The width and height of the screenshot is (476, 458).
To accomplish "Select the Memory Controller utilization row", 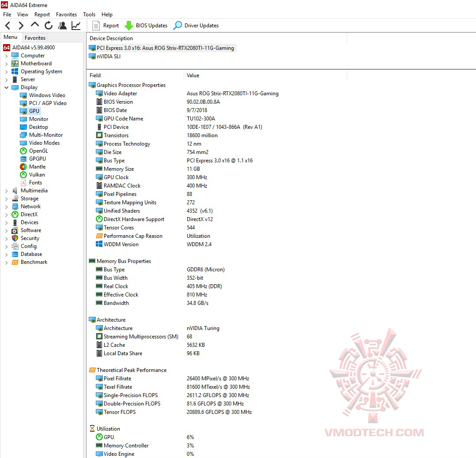I will coord(145,446).
